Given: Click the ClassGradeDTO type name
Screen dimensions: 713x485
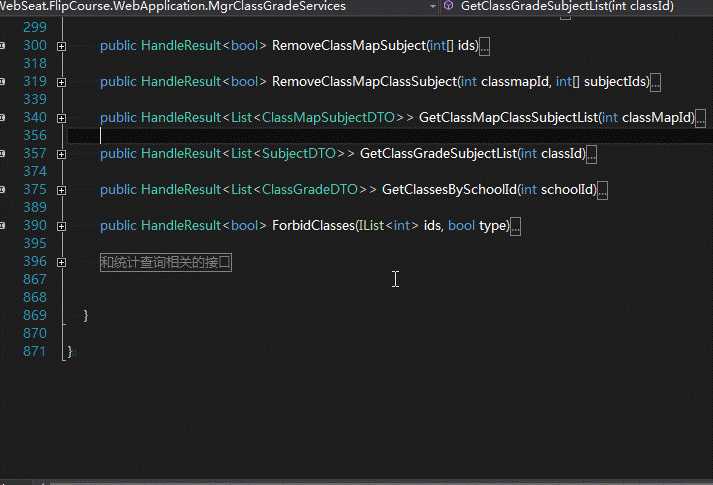Looking at the screenshot, I should pos(310,189).
